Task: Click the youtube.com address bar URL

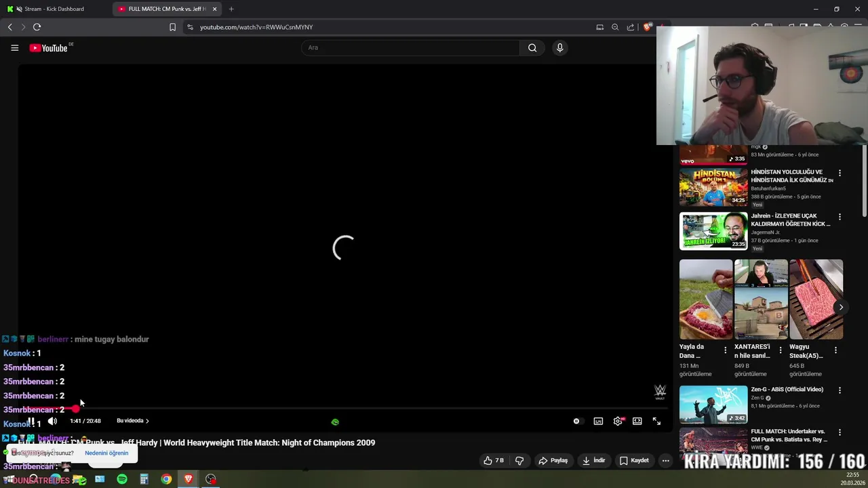Action: 256,27
